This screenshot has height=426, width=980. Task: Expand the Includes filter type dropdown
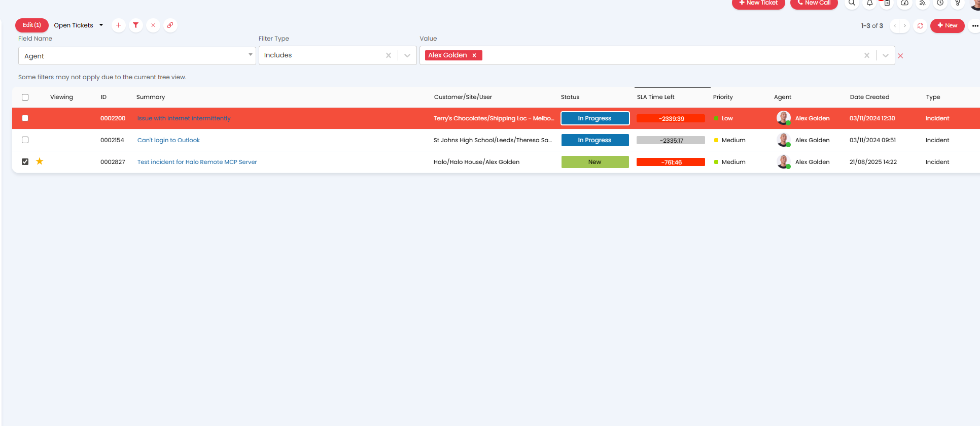(x=407, y=56)
